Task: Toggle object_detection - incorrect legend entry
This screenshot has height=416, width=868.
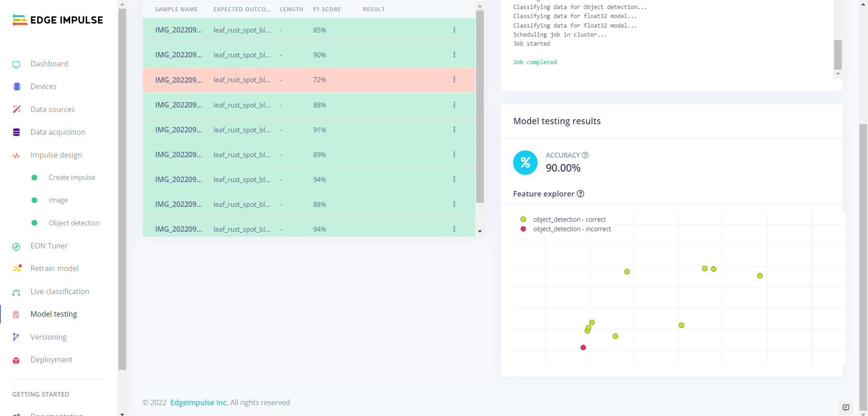Action: [571, 229]
